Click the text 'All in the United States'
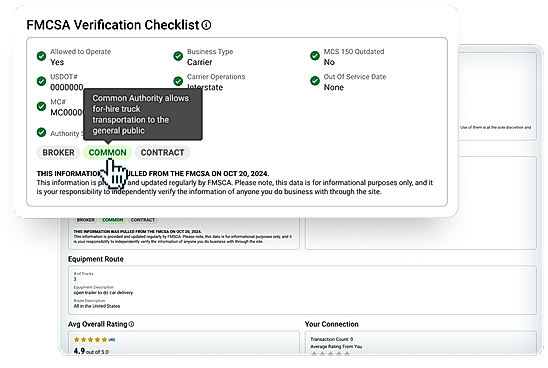The width and height of the screenshot is (548, 368). [x=97, y=306]
